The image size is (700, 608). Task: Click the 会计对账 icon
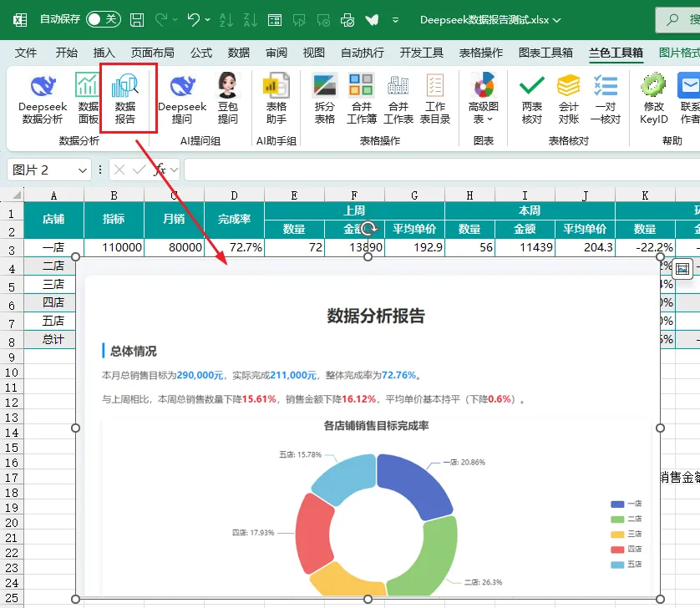point(569,99)
